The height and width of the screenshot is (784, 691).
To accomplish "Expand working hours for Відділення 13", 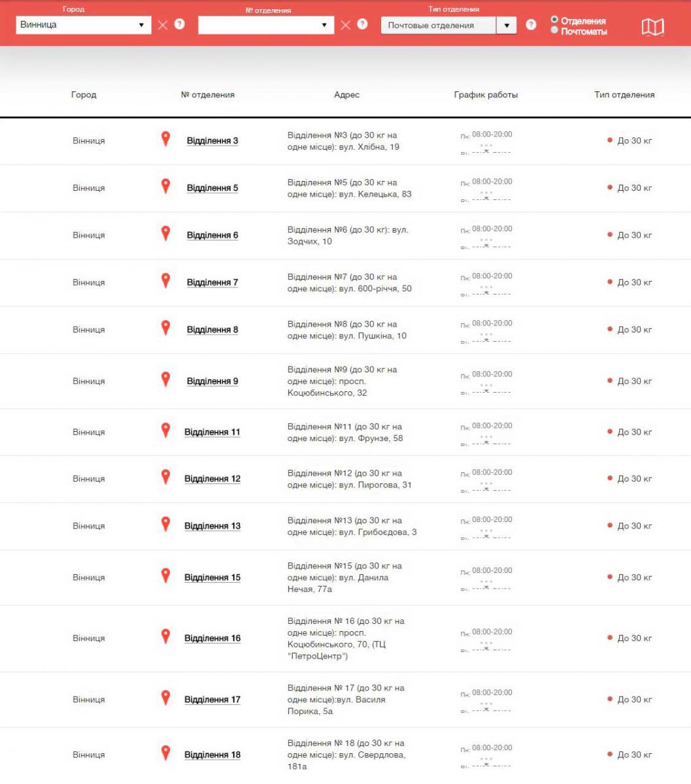I will point(486,531).
